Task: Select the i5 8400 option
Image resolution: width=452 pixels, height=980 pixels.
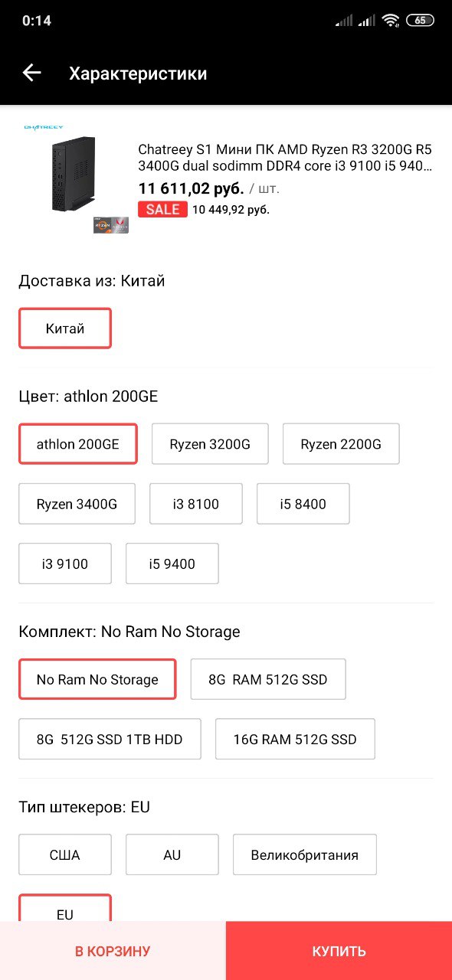Action: tap(303, 504)
